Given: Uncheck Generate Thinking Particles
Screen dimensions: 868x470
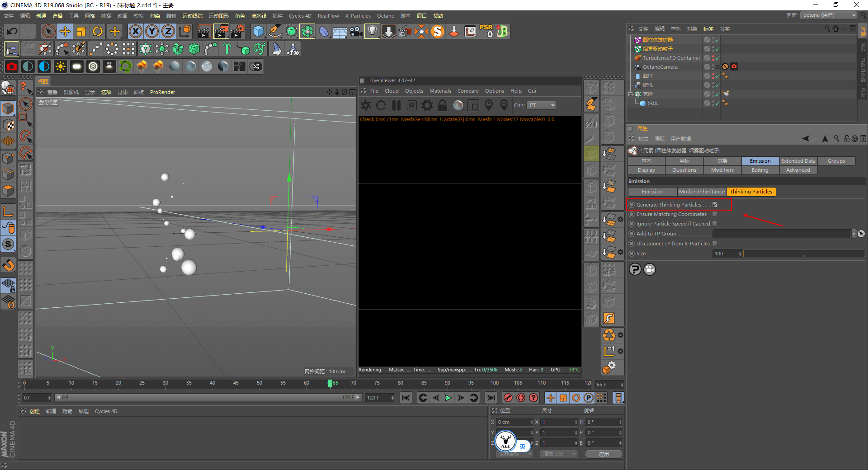Looking at the screenshot, I should tap(715, 205).
